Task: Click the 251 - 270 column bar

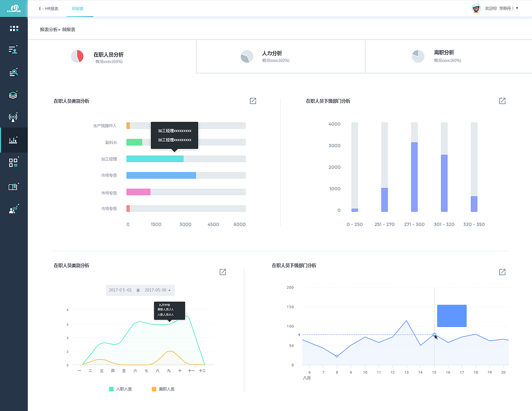Action: 384,200
